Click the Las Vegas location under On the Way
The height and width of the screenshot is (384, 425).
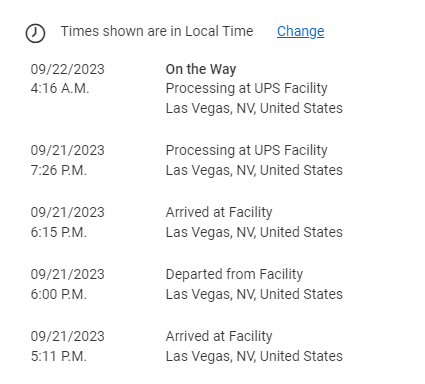254,109
